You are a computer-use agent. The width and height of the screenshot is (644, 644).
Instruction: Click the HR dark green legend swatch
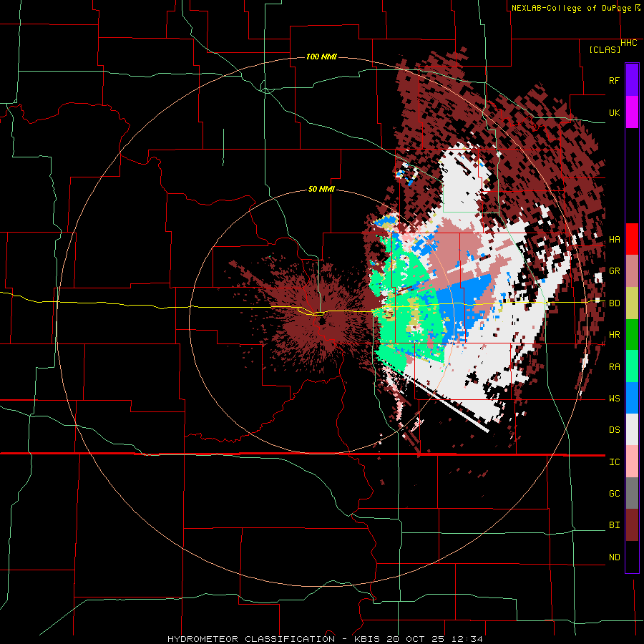click(632, 335)
